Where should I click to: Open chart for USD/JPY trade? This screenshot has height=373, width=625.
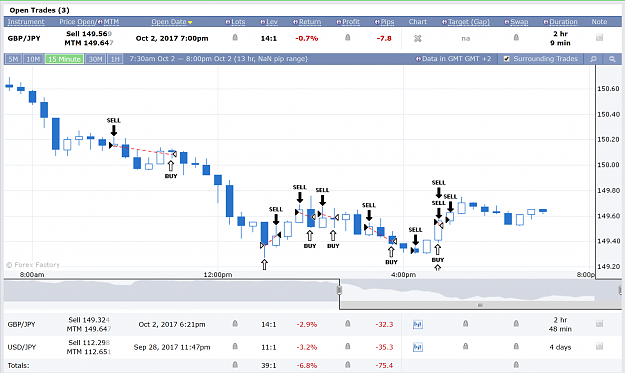pyautogui.click(x=417, y=347)
